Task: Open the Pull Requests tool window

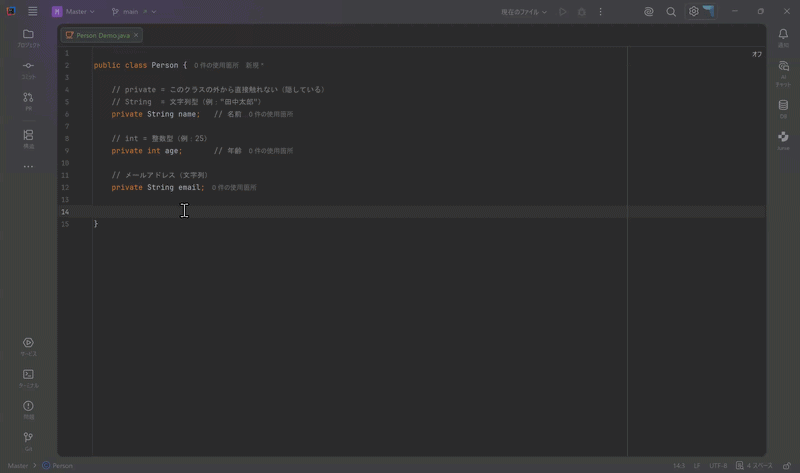Action: pos(29,102)
